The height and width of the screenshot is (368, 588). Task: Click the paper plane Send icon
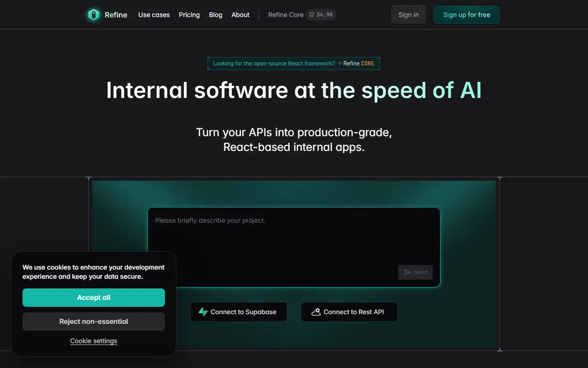click(407, 272)
